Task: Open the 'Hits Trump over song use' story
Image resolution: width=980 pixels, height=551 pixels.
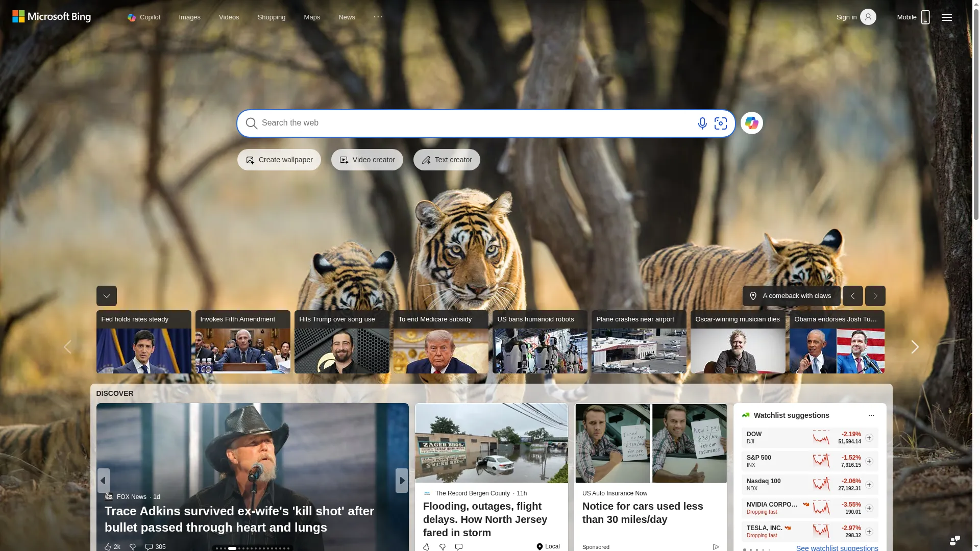Action: tap(342, 342)
